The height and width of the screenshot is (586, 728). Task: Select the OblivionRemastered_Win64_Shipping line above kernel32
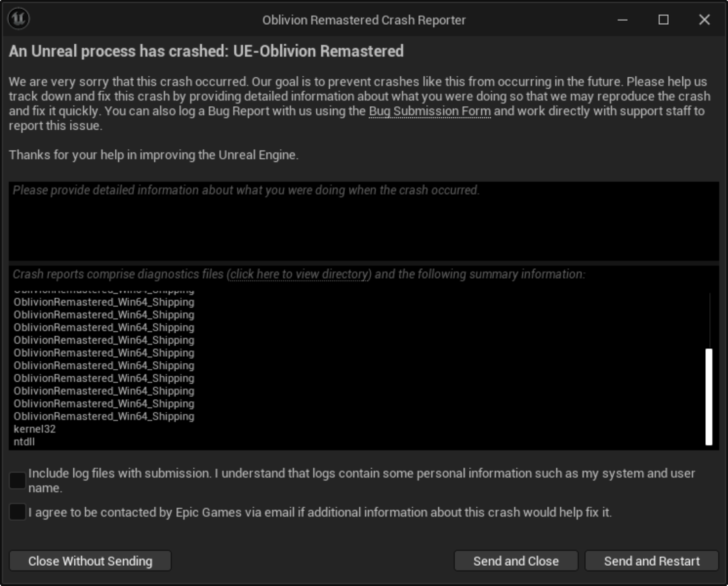[x=104, y=416]
